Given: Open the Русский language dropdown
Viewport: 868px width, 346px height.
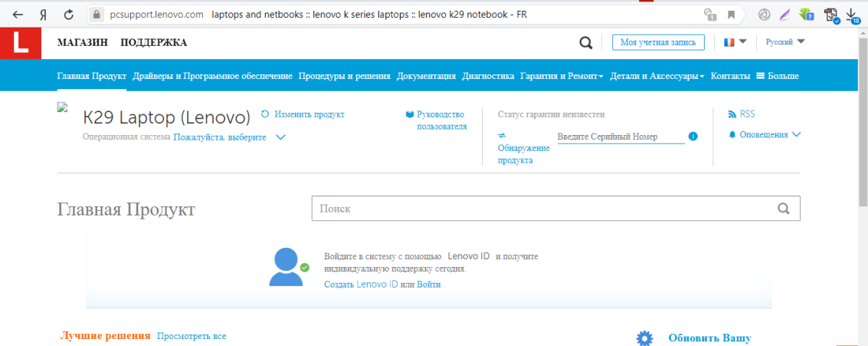Looking at the screenshot, I should click(x=785, y=41).
